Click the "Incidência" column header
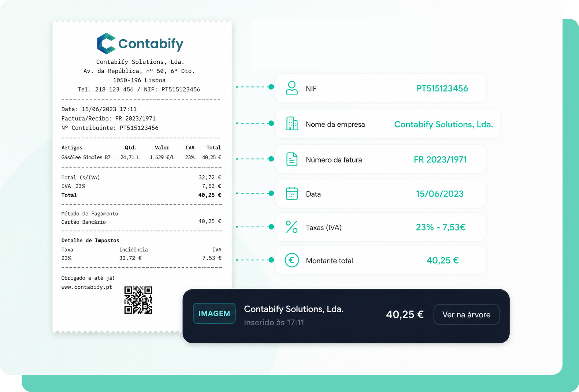Viewport: 579px width, 392px height. tap(134, 250)
